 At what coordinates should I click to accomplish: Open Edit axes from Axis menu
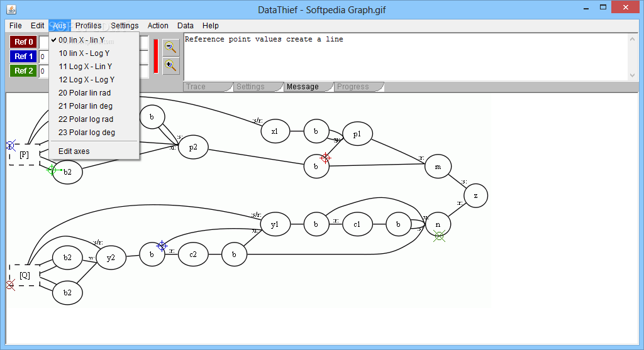94,151
